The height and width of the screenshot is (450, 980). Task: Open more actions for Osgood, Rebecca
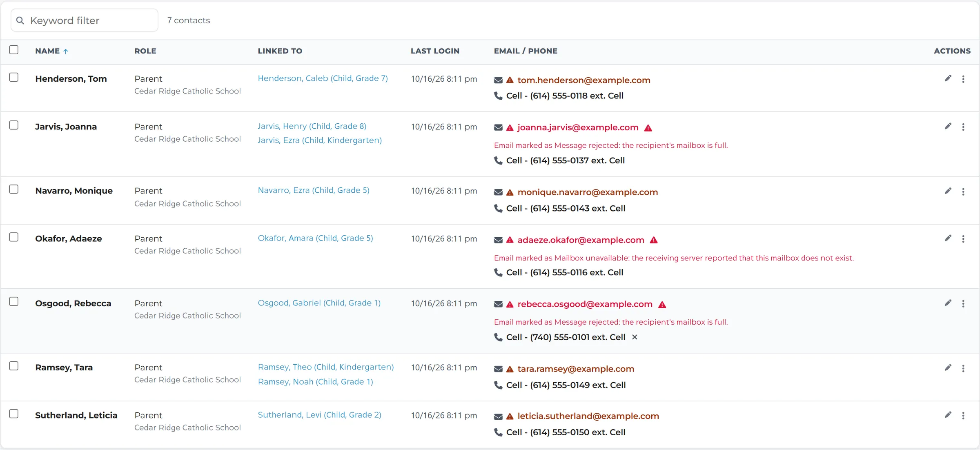[963, 304]
